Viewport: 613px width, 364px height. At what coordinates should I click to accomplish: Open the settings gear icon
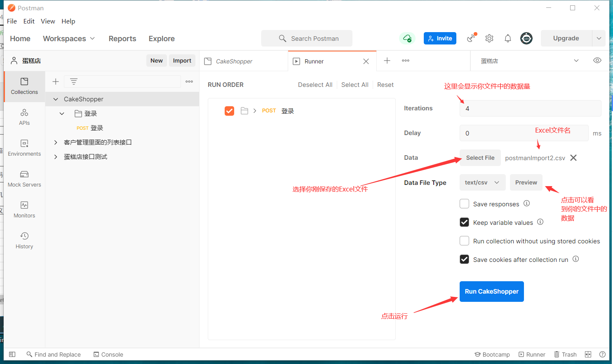click(489, 38)
